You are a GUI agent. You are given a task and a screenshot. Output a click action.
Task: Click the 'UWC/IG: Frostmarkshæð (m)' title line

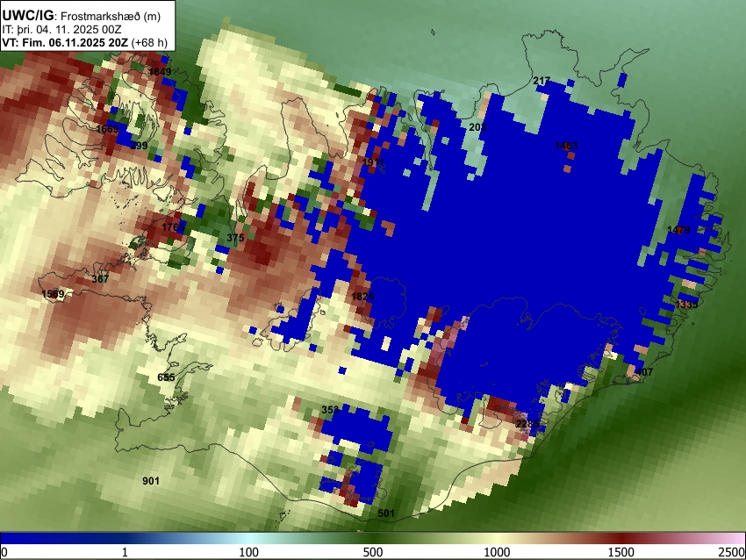[82, 16]
